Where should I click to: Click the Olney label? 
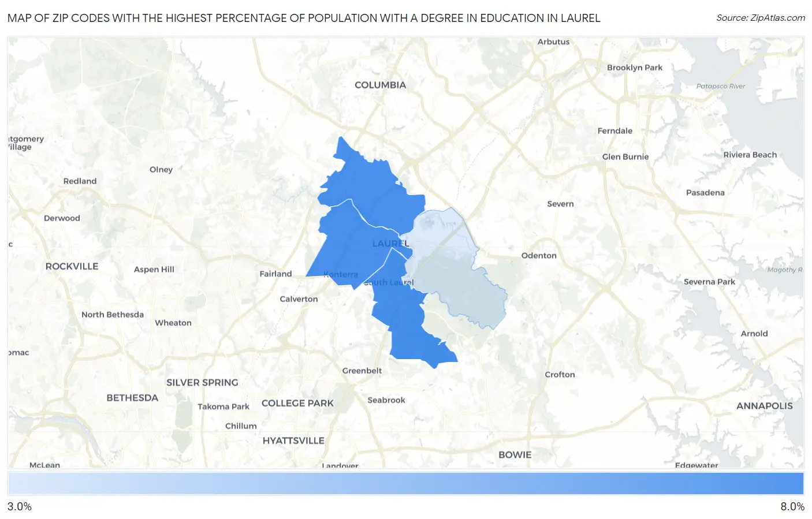161,169
